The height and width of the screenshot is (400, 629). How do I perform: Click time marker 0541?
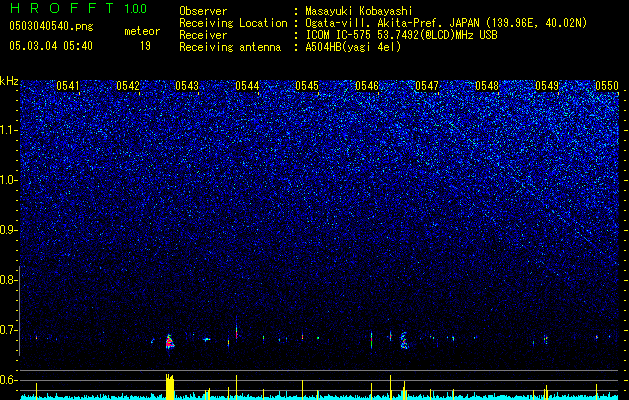[68, 86]
